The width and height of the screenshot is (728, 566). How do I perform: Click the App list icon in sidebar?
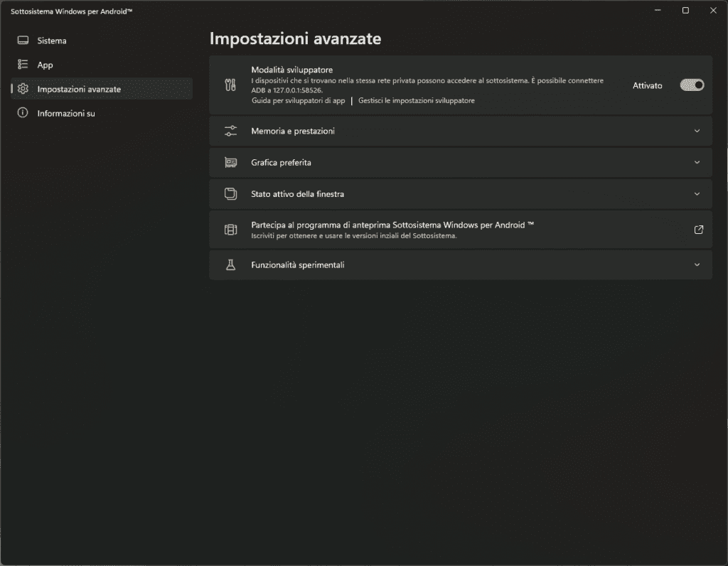(23, 65)
